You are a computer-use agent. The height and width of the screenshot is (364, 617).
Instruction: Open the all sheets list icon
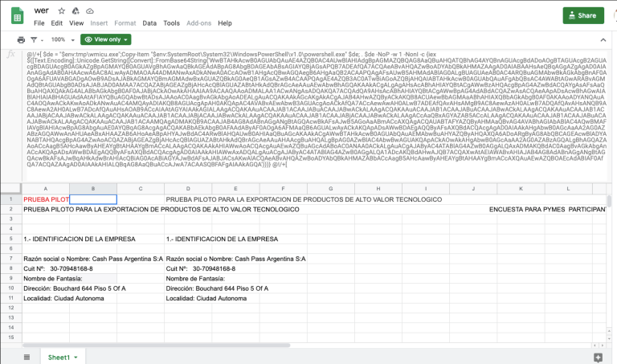(x=27, y=357)
